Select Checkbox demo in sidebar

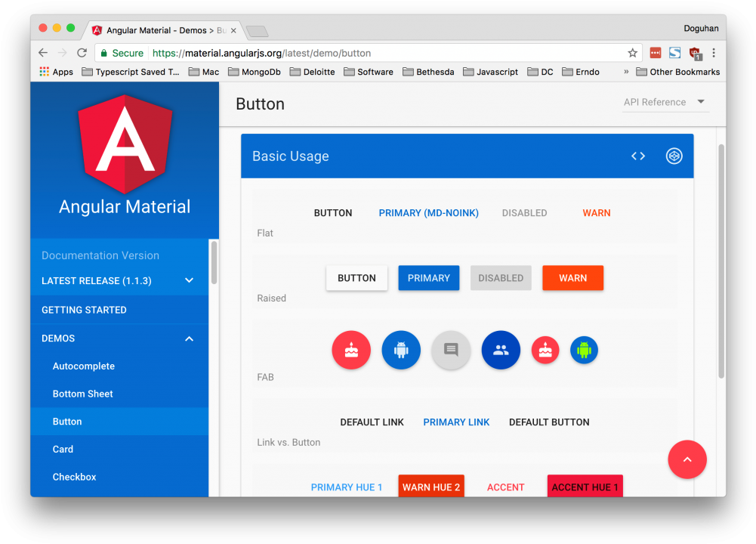point(119,477)
